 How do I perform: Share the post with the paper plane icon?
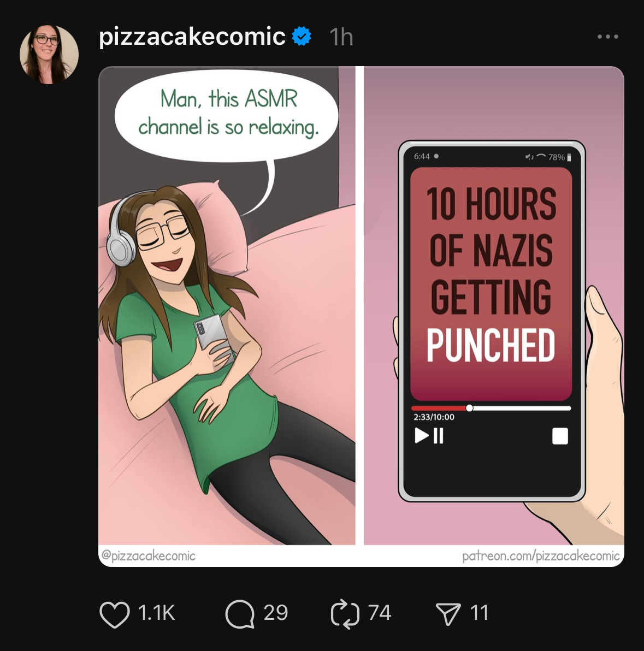(x=448, y=614)
